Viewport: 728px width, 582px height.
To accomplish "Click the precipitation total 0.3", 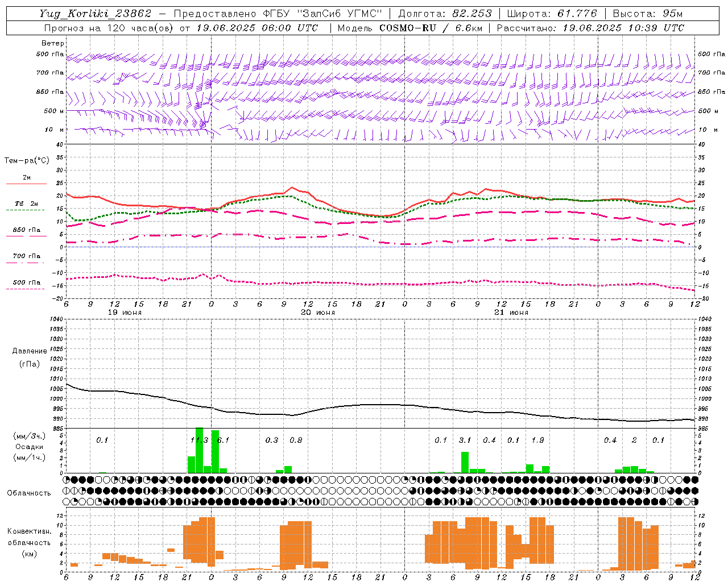I will coord(272,440).
